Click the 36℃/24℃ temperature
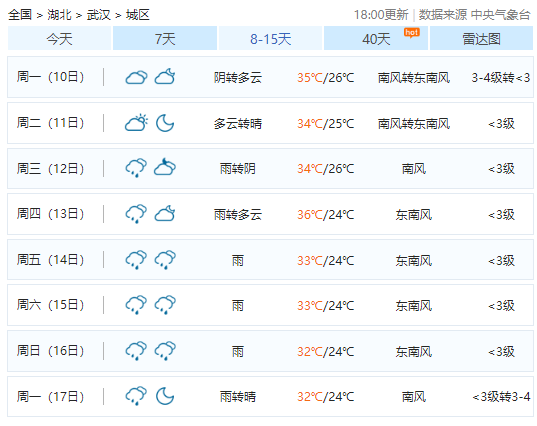Screen dimensions: 537x426 [x=325, y=215]
